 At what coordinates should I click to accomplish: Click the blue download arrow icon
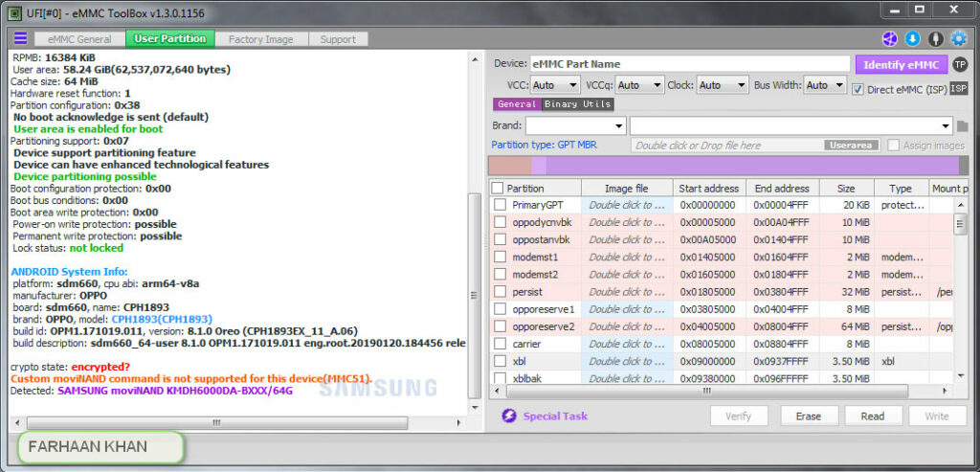click(x=912, y=39)
